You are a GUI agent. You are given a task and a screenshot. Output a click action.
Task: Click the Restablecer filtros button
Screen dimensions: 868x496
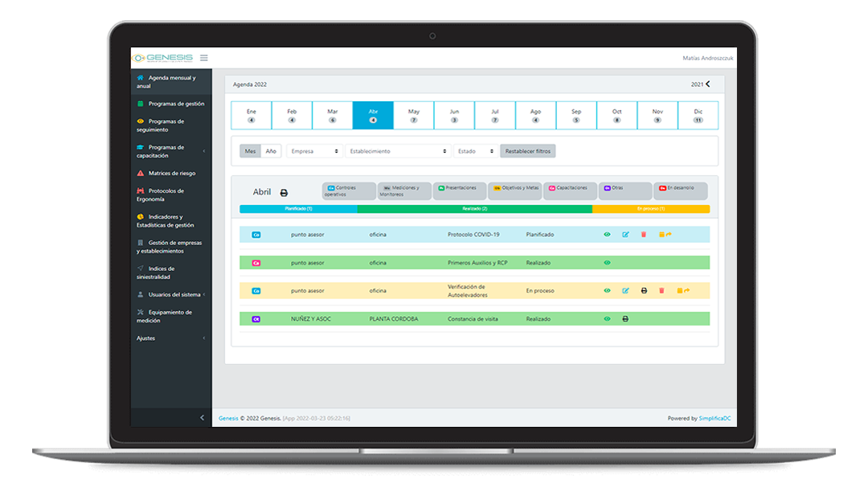point(527,151)
